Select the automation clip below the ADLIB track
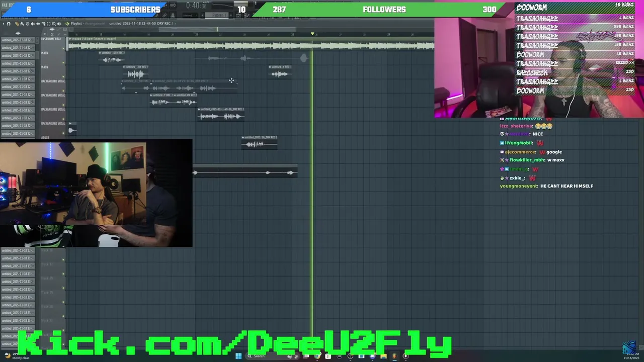 245,171
